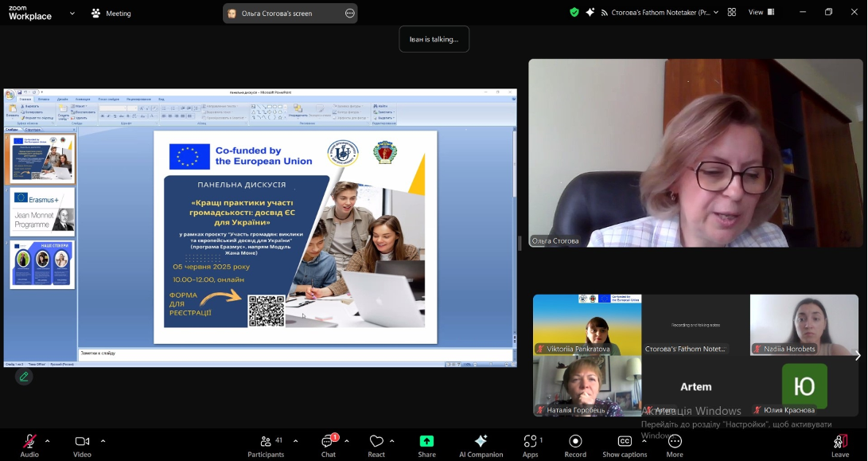Open the Вставка ribbon tab in PowerPoint
The height and width of the screenshot is (461, 868).
pos(44,100)
